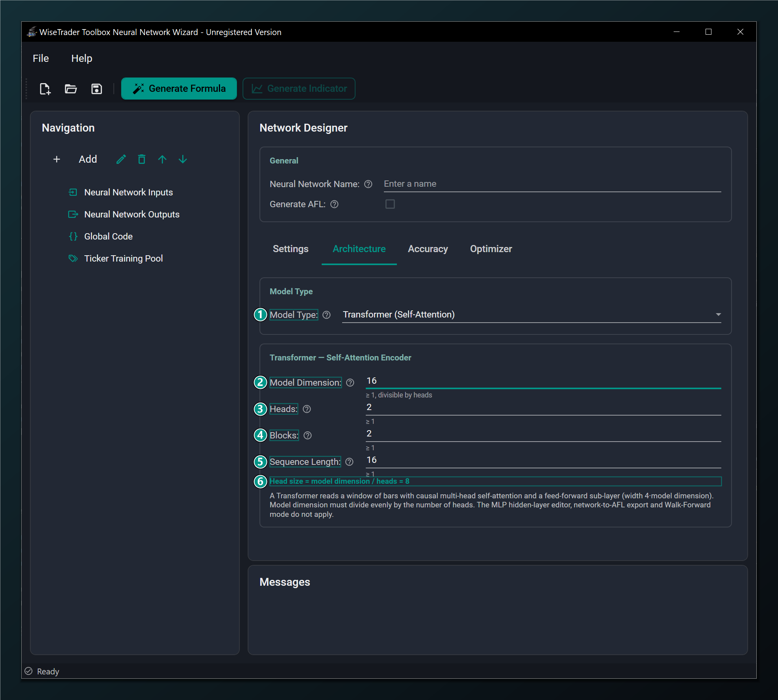
Task: Close the Neural Network Wizard window
Action: 740,32
